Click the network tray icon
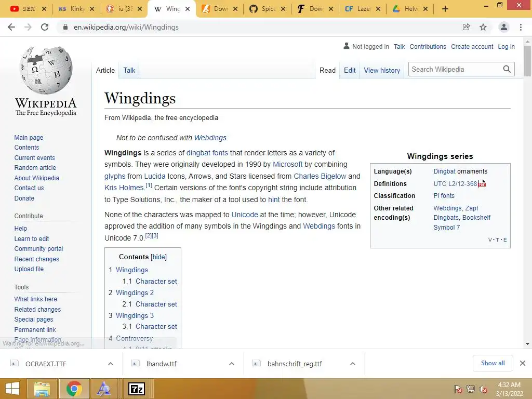Screen dimensions: 532x399 [x=471, y=390]
